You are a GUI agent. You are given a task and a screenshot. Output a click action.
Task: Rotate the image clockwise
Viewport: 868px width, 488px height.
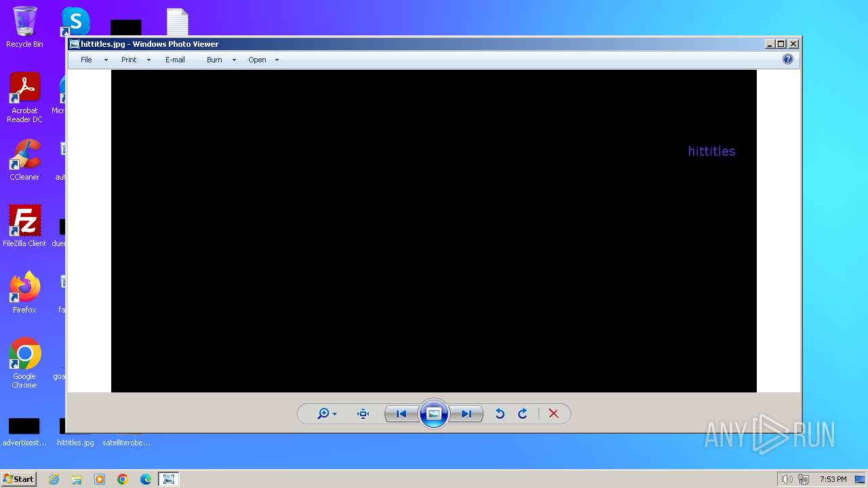[522, 413]
